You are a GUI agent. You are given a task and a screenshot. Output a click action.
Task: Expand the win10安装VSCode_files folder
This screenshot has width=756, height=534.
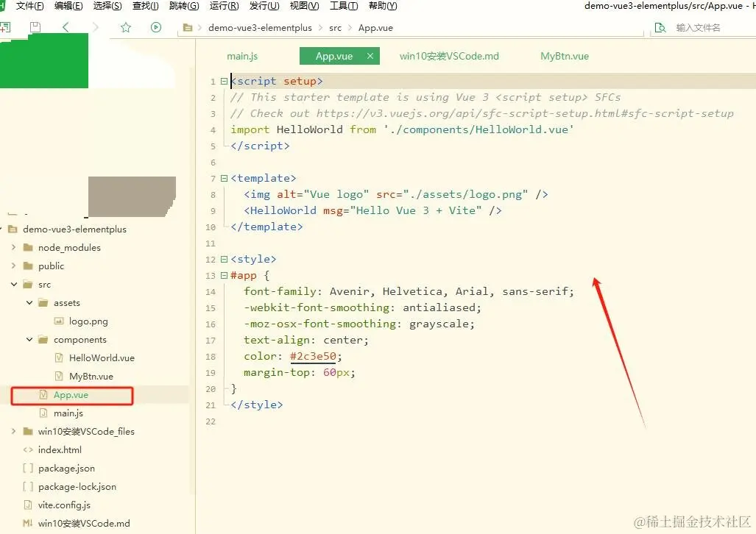coord(13,431)
